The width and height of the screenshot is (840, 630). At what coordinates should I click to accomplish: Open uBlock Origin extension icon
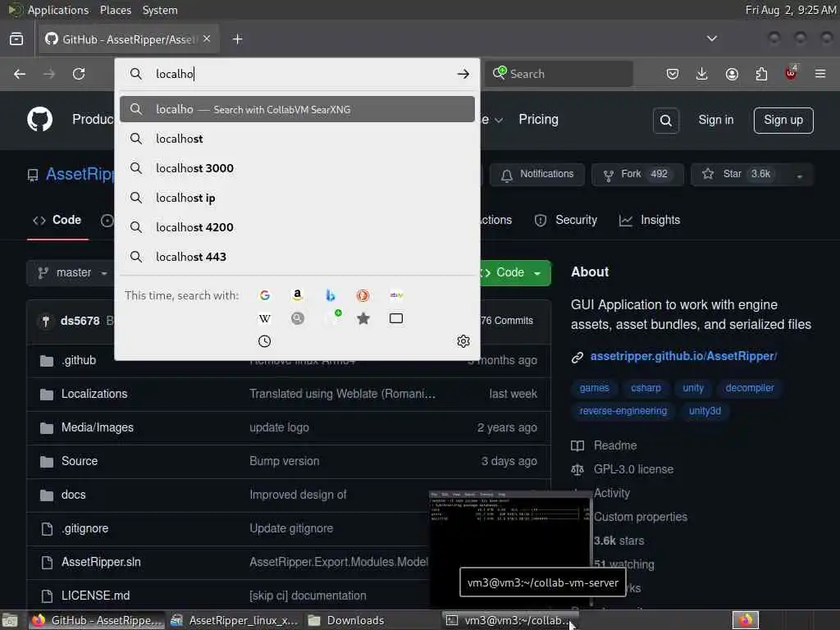(791, 73)
